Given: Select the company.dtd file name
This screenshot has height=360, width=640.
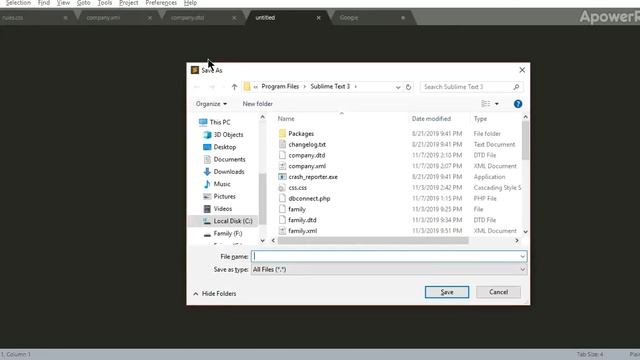Looking at the screenshot, I should (307, 155).
